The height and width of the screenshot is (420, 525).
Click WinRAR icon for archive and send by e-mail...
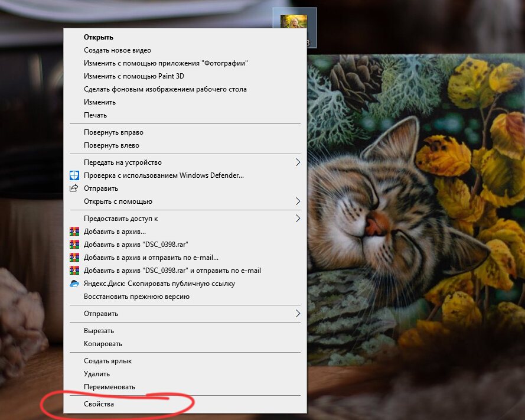pyautogui.click(x=74, y=257)
